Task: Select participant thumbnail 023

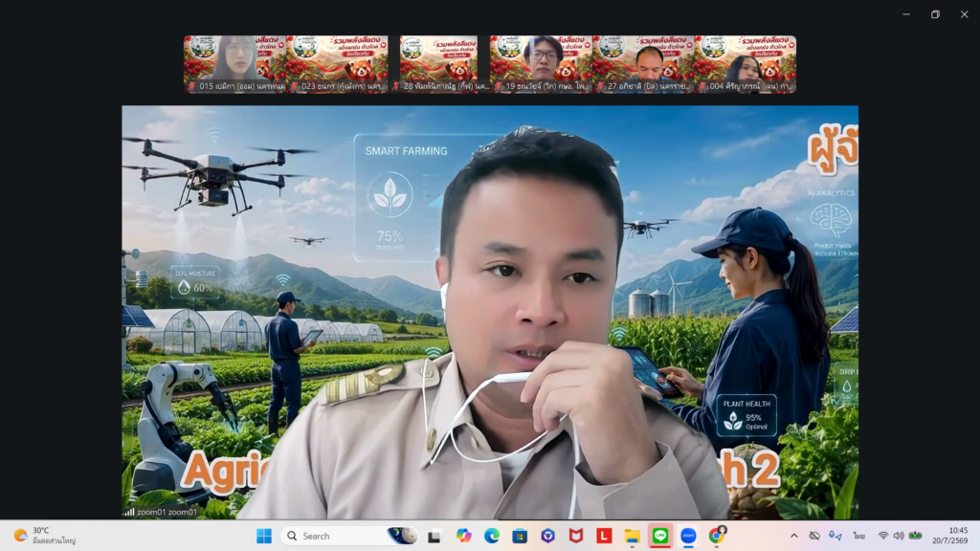Action: (x=337, y=64)
